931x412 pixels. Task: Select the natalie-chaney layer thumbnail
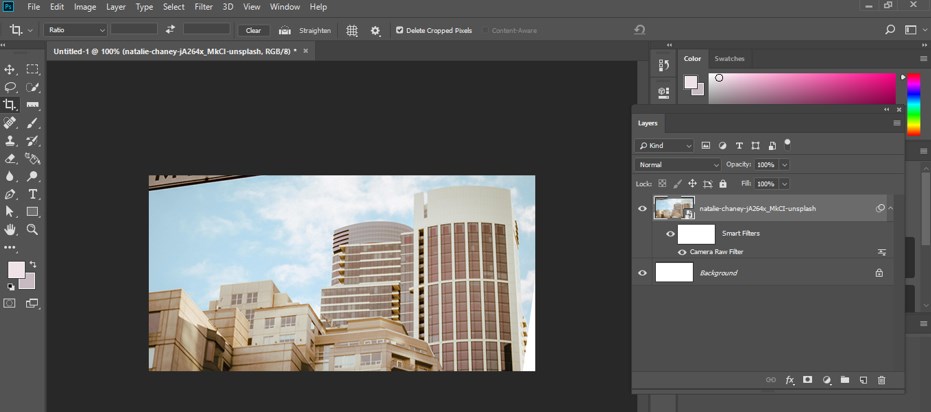(x=673, y=208)
